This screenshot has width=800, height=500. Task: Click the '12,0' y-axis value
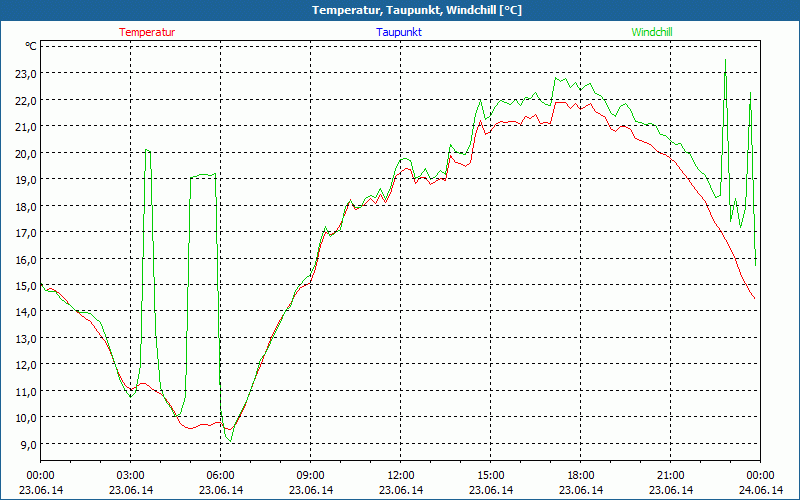pyautogui.click(x=26, y=365)
